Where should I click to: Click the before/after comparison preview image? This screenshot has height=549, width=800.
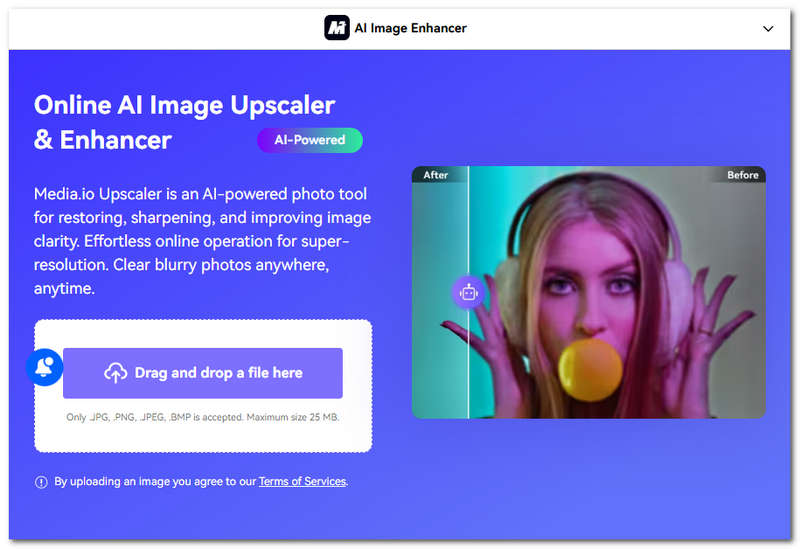[x=588, y=292]
